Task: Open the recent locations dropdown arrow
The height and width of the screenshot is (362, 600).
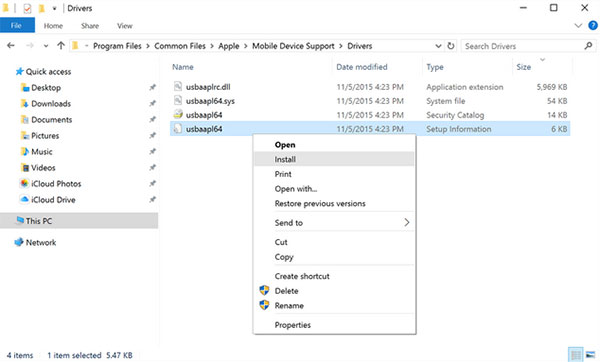Action: (46, 46)
